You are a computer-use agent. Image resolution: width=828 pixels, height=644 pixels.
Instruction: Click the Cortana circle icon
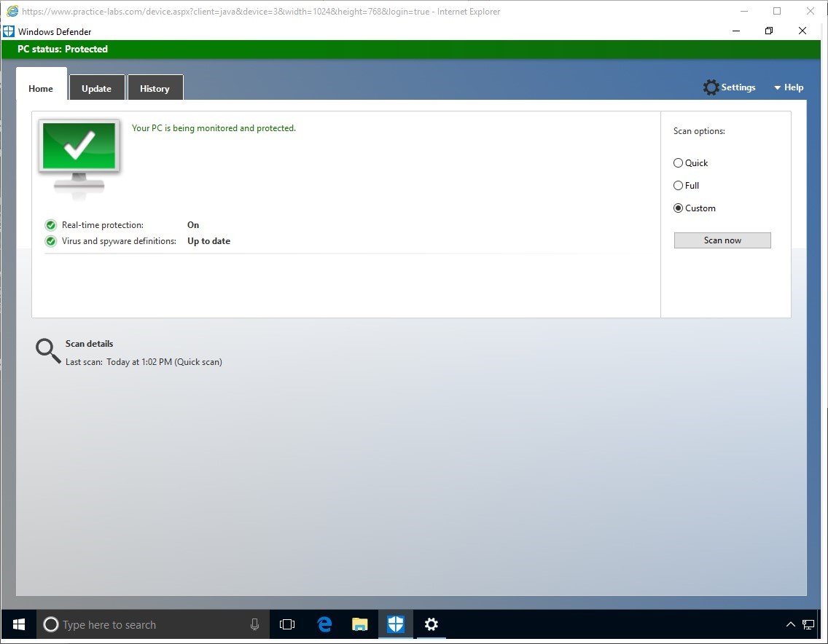pyautogui.click(x=51, y=624)
